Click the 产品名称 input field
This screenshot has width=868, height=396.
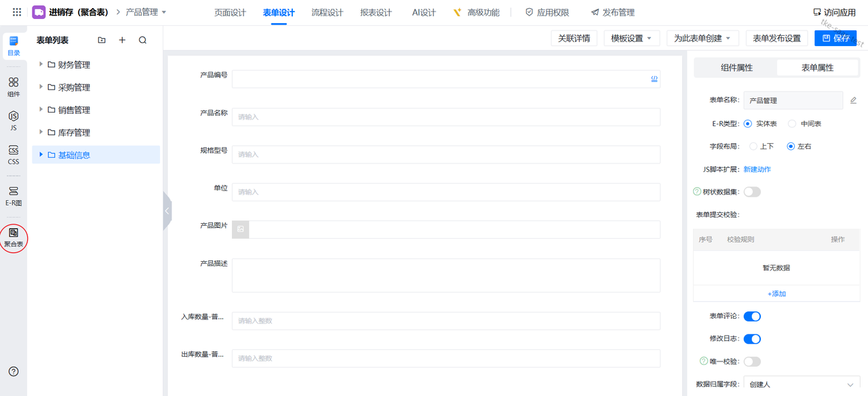(446, 117)
